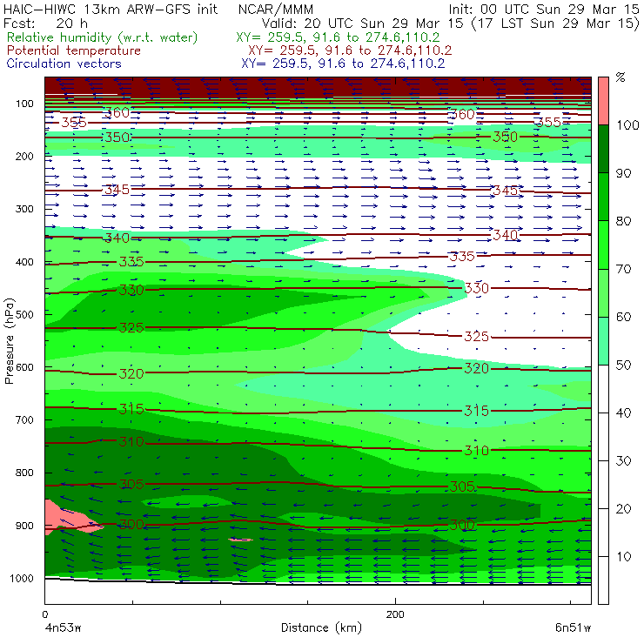Click the colorbar '70' value label
644x644 pixels.
tap(623, 269)
